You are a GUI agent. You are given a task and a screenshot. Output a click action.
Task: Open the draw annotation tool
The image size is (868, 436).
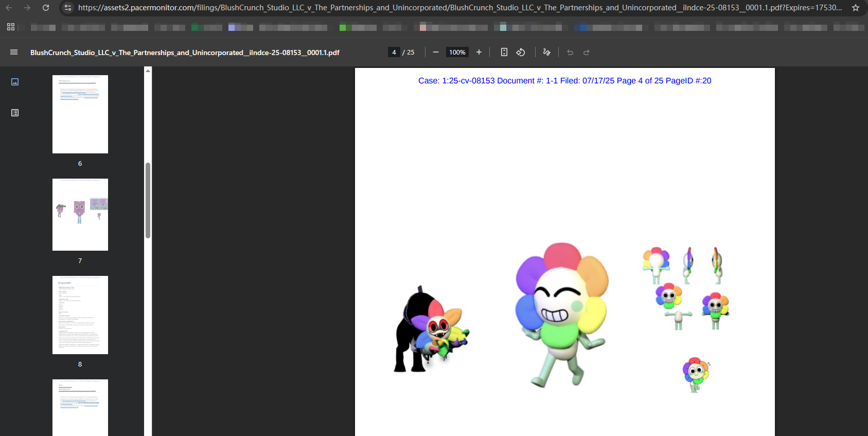tap(546, 52)
